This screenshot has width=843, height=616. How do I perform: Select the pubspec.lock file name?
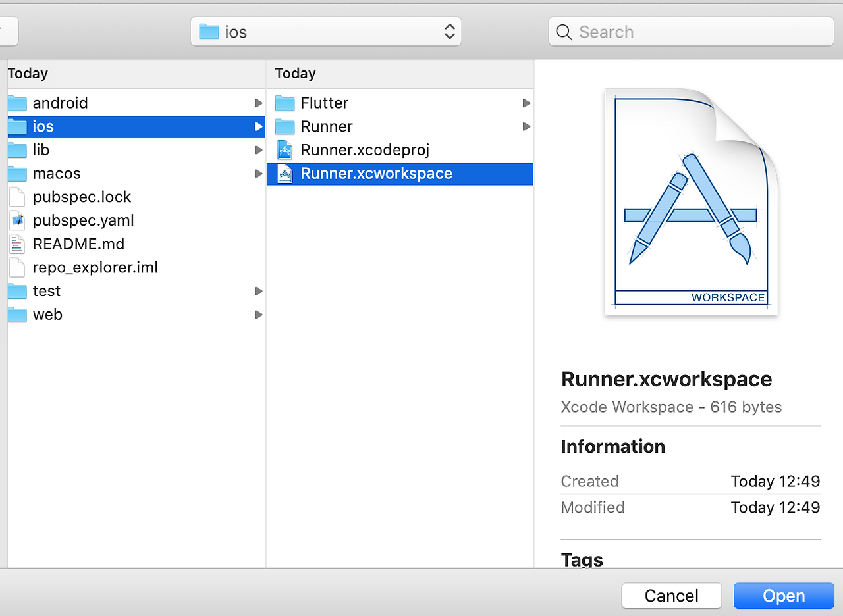(x=82, y=197)
